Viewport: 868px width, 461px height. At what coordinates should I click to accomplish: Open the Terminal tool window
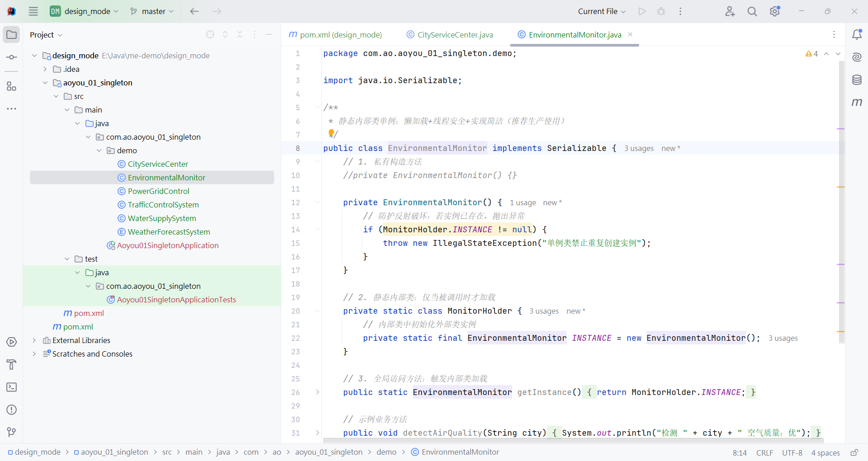(x=12, y=387)
